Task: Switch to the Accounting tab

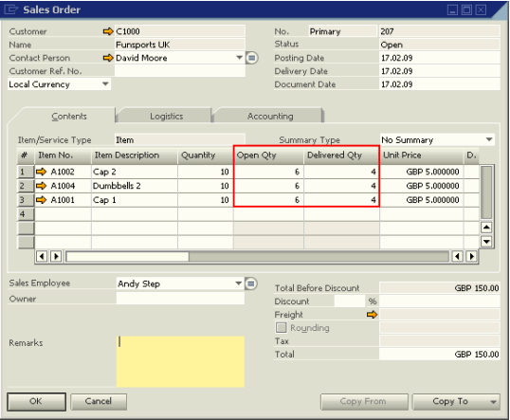Action: tap(270, 117)
